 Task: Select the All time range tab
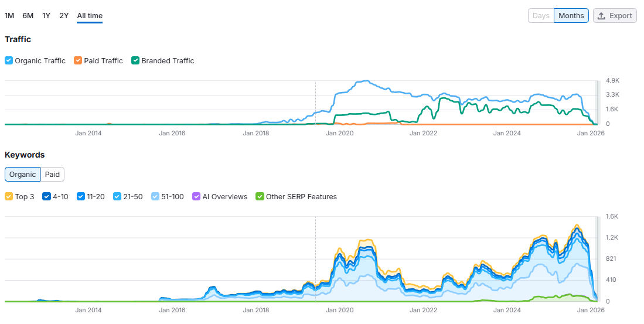click(x=90, y=16)
